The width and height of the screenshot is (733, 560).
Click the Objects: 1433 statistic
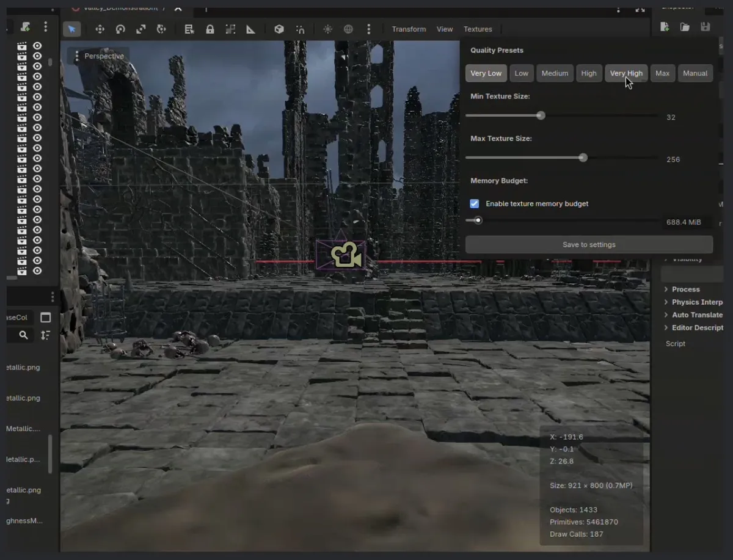pyautogui.click(x=574, y=510)
